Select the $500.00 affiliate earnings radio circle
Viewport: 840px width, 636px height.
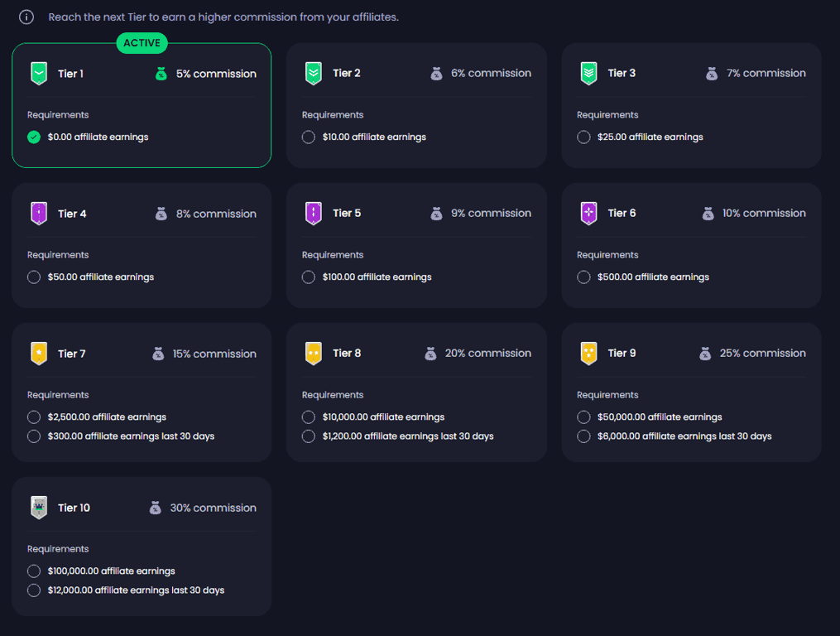point(583,277)
